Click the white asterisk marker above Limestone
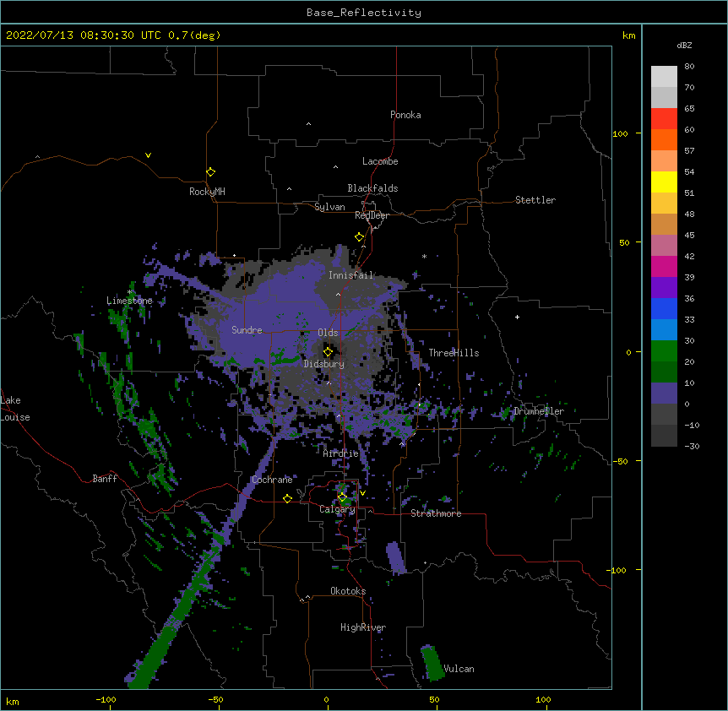Image resolution: width=728 pixels, height=711 pixels. 129,292
